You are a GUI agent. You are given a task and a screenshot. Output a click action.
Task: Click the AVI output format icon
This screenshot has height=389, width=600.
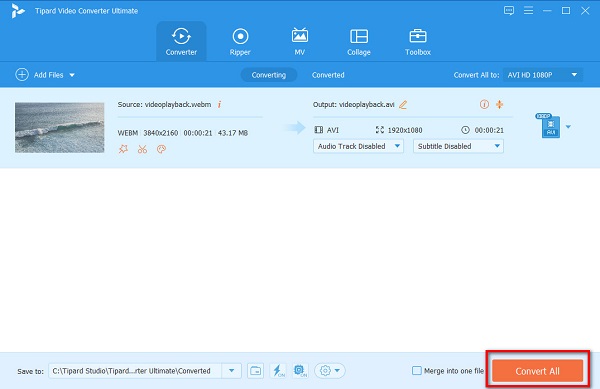[x=549, y=125]
